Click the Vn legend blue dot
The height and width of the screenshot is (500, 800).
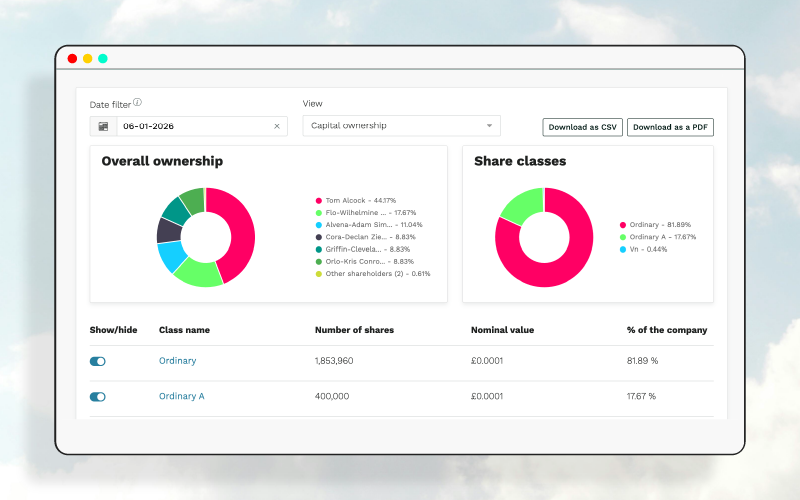[623, 249]
